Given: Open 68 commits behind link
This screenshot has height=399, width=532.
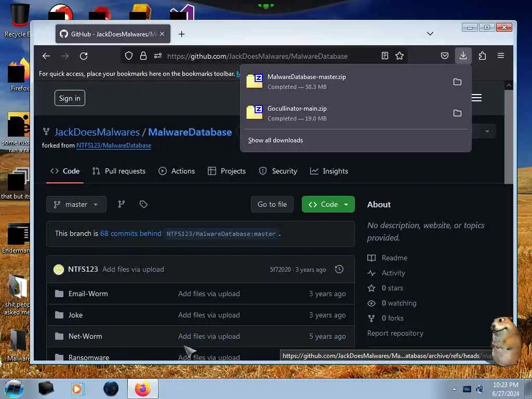Looking at the screenshot, I should [130, 233].
